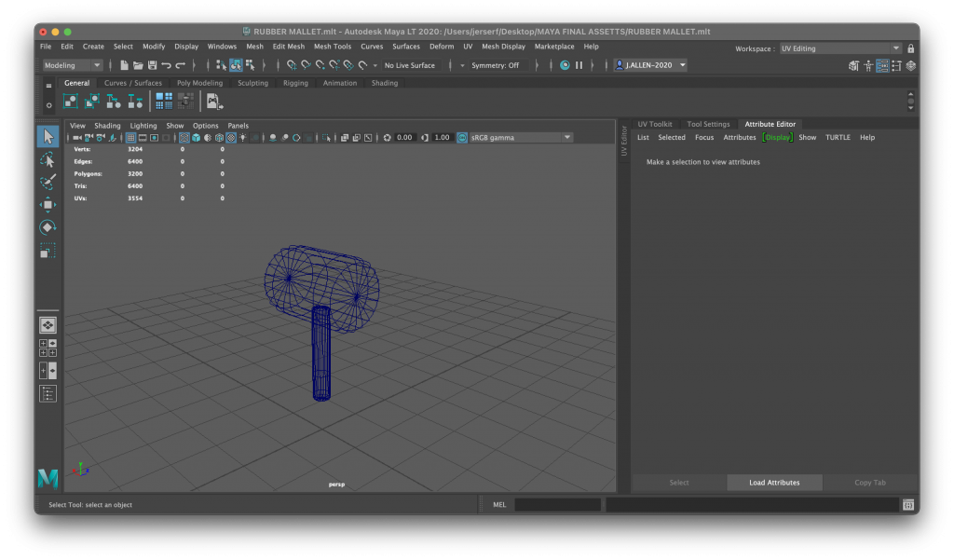Click the MEL command input field
Image resolution: width=954 pixels, height=560 pixels.
coord(557,505)
